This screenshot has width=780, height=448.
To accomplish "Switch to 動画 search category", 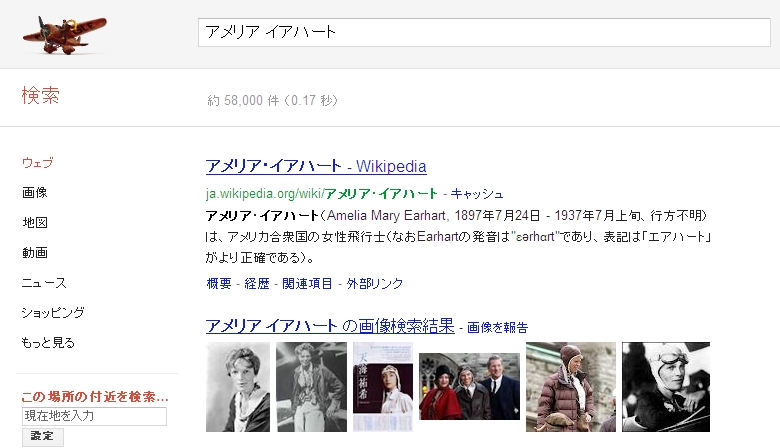I will 35,253.
